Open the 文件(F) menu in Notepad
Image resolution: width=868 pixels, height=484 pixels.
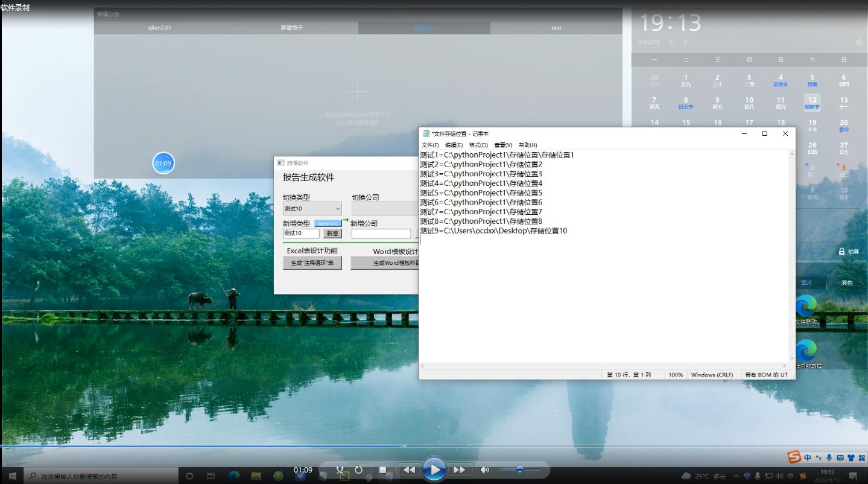[430, 145]
